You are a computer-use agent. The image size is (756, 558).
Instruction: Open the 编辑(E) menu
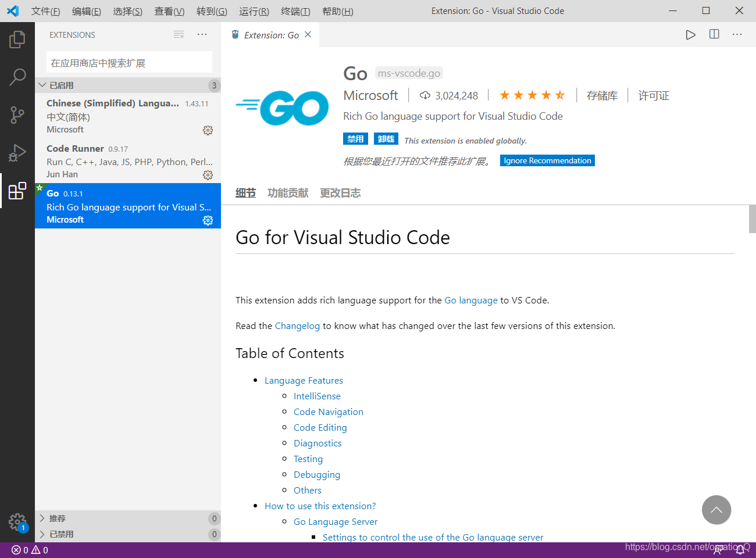pyautogui.click(x=87, y=11)
